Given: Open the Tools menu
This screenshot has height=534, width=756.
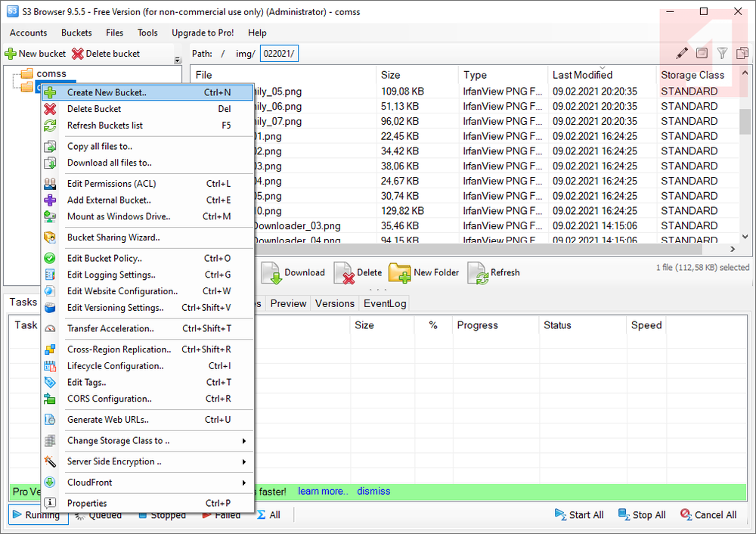Looking at the screenshot, I should 147,33.
